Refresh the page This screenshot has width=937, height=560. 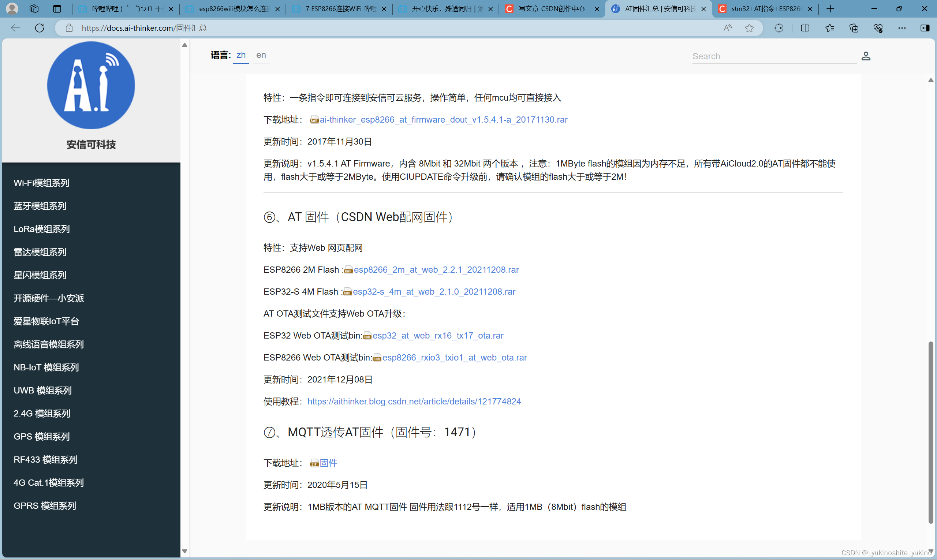tap(40, 27)
